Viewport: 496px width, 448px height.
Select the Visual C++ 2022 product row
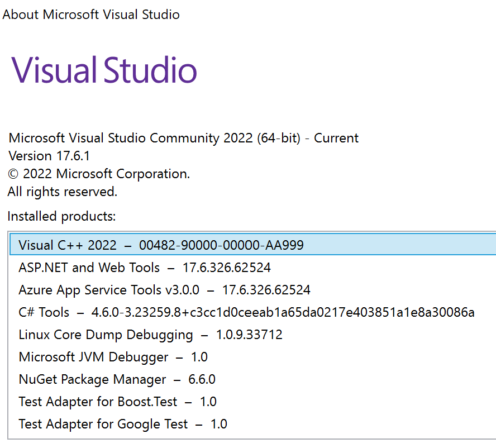[252, 244]
